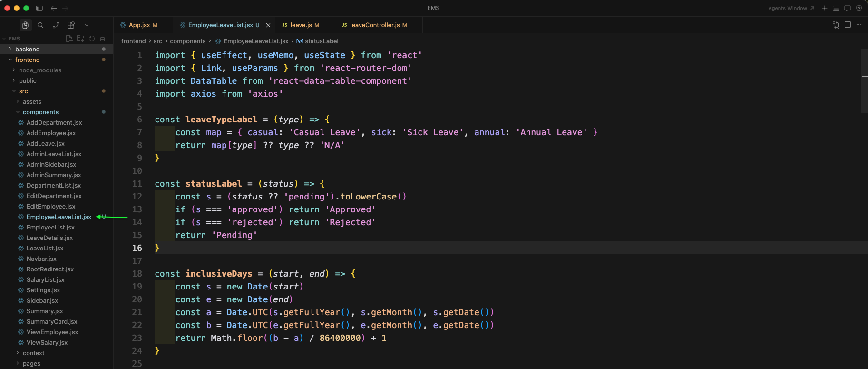Collapse all folders in explorer
Image resolution: width=868 pixels, height=369 pixels.
pyautogui.click(x=103, y=39)
